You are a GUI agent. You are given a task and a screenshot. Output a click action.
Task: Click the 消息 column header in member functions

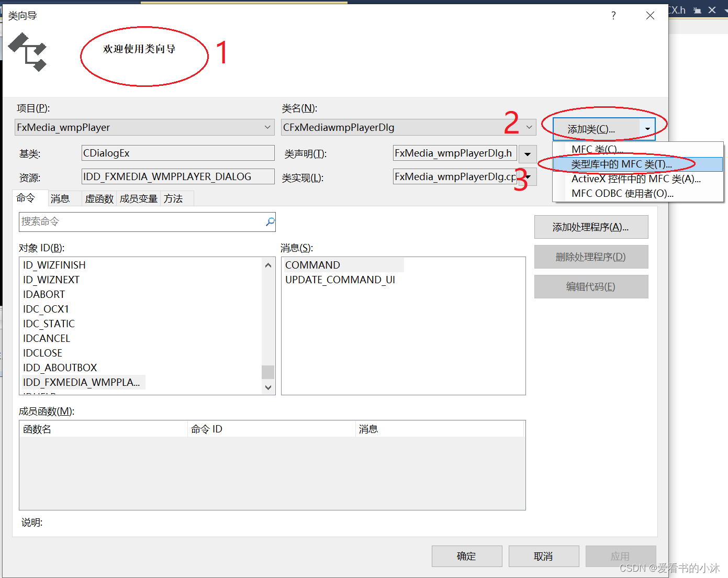tap(440, 429)
